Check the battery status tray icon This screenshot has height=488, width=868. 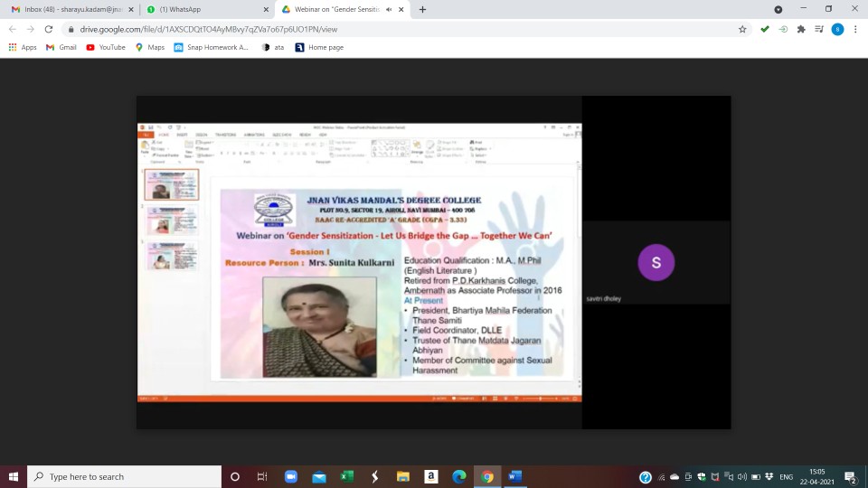756,477
